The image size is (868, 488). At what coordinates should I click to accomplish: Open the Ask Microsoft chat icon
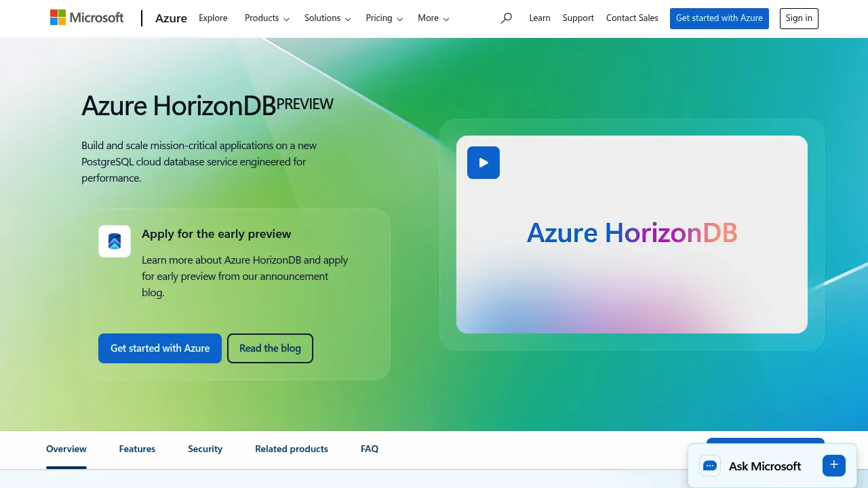(x=710, y=466)
